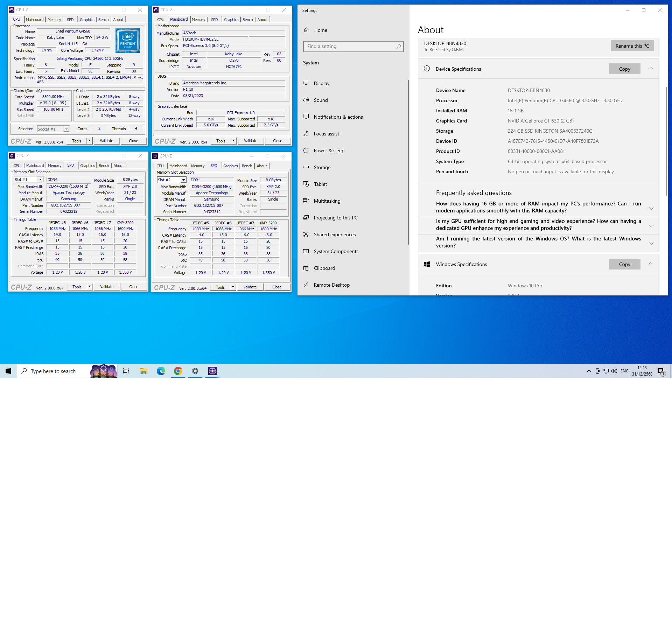The height and width of the screenshot is (644, 672).
Task: Click Home icon in Settings sidebar
Action: pyautogui.click(x=306, y=30)
